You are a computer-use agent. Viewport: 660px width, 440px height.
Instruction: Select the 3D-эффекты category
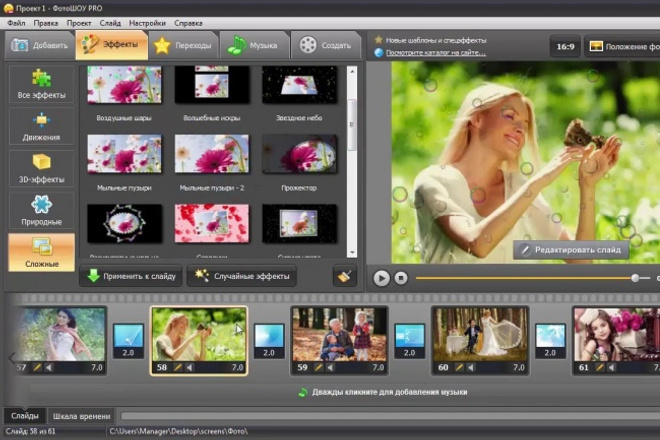tap(41, 168)
